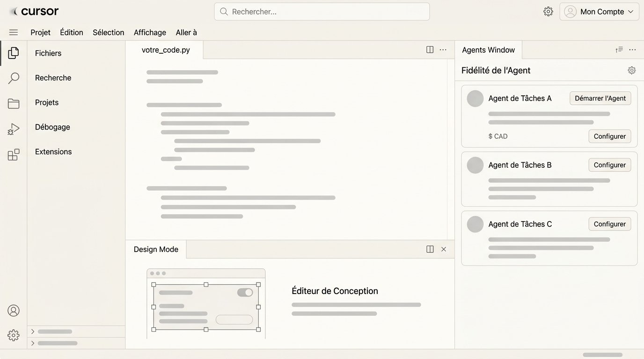
Task: Click the Fidélité de l'Agent heading
Action: tap(496, 70)
